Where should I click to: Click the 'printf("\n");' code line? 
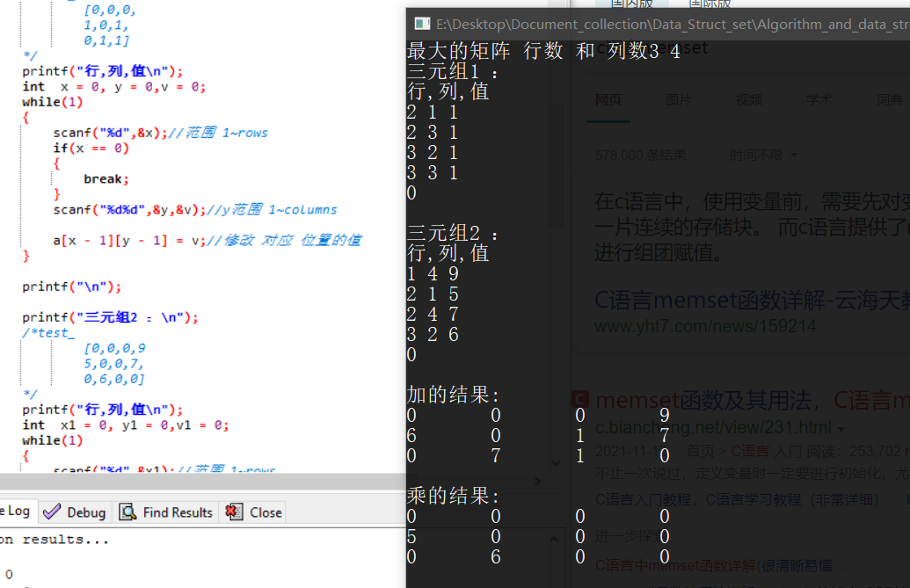pos(72,287)
